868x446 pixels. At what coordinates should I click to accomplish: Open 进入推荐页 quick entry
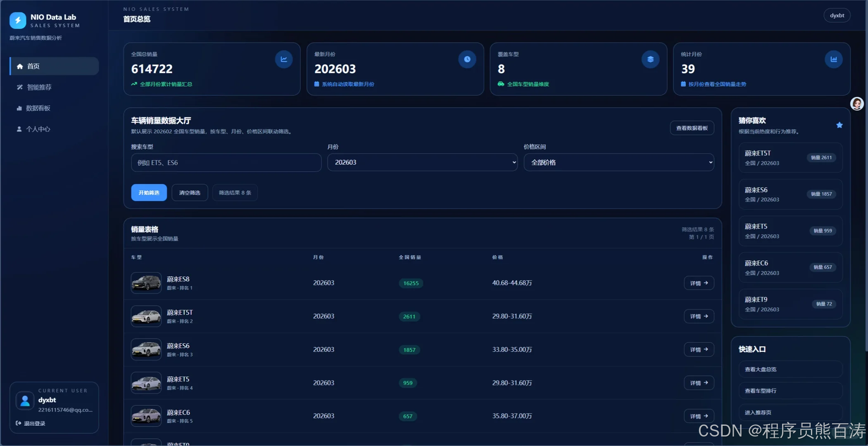(790, 412)
